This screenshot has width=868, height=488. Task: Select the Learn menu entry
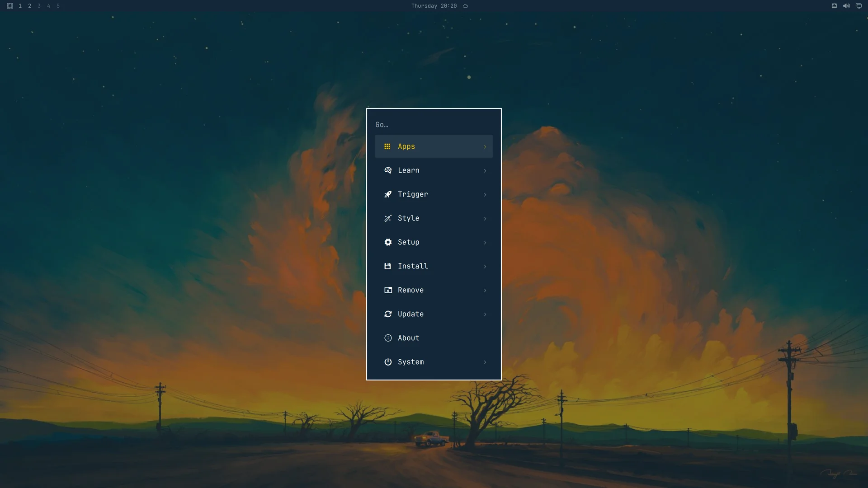pyautogui.click(x=434, y=170)
